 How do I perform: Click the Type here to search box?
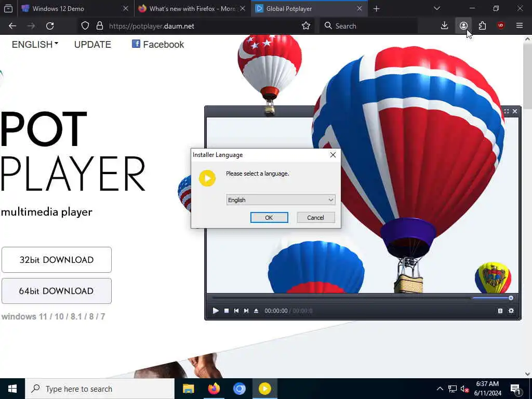pyautogui.click(x=100, y=389)
